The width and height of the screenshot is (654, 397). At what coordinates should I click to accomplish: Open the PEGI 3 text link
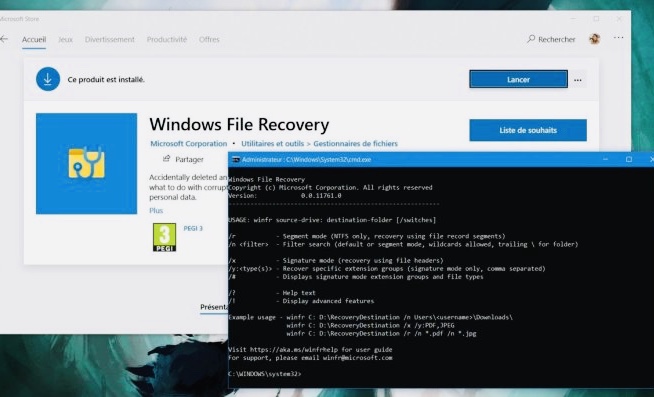(193, 229)
